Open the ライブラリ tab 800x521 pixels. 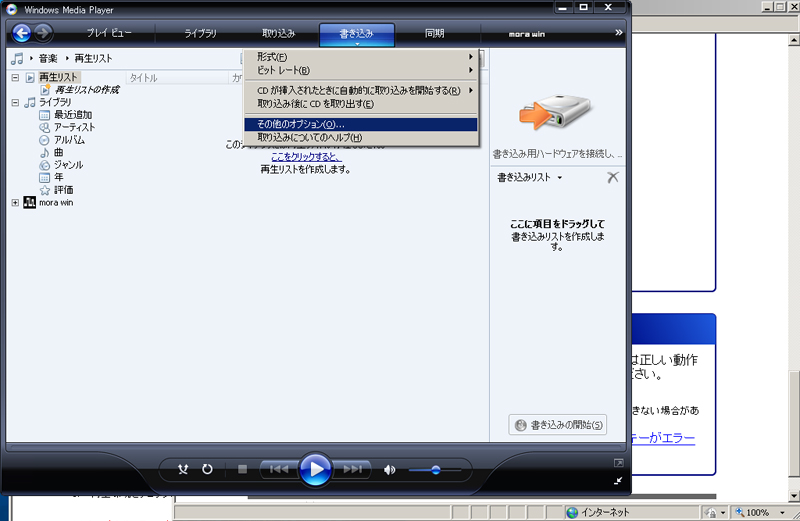point(200,33)
